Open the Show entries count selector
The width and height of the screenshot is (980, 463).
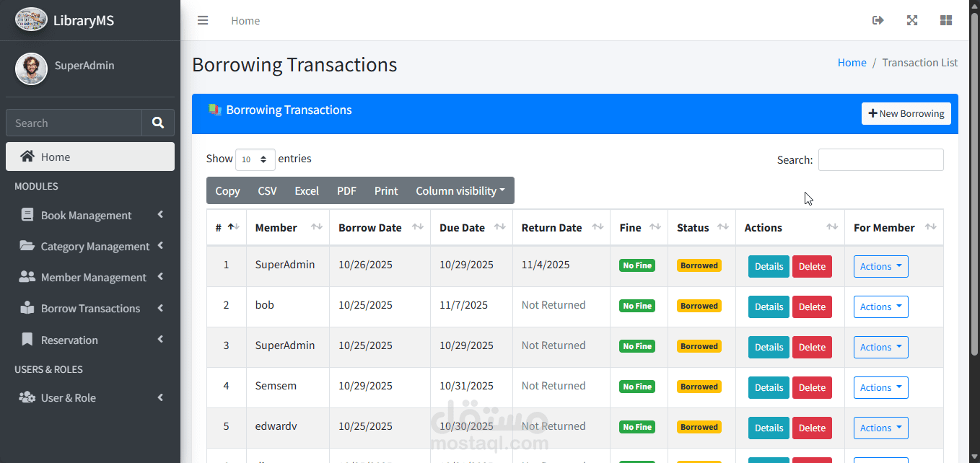point(255,159)
